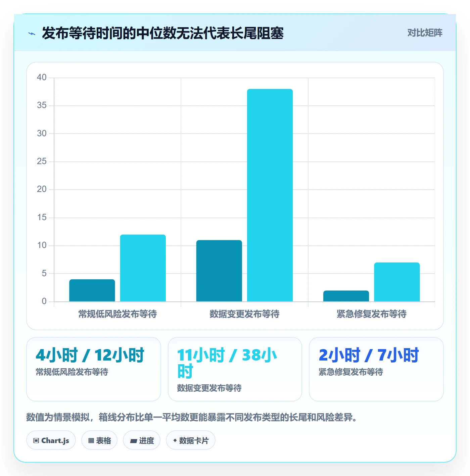Click the dark bar for 常规低风险发布等待
The width and height of the screenshot is (470, 476).
[x=92, y=290]
